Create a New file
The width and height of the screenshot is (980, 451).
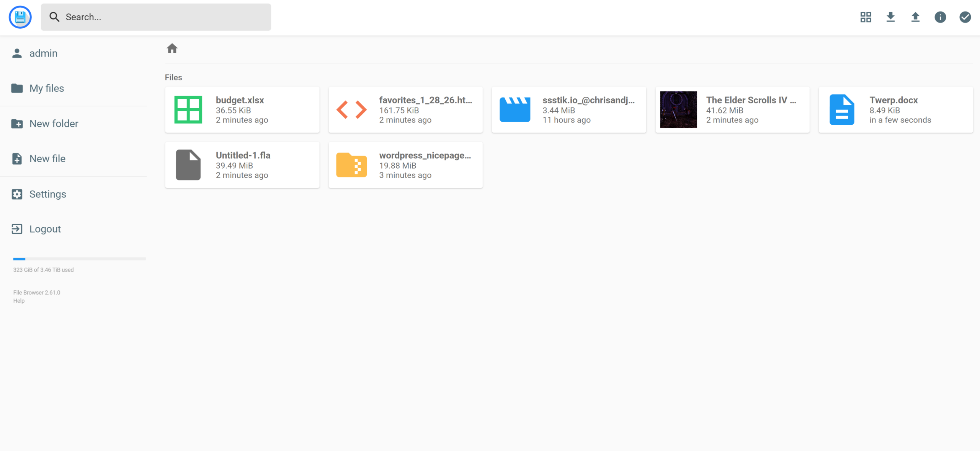click(47, 159)
